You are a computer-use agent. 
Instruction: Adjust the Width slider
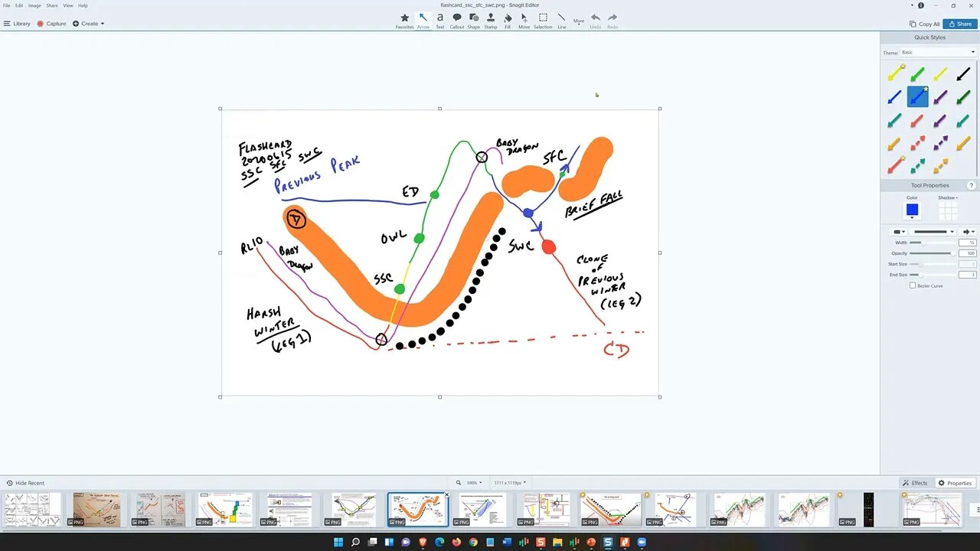pyautogui.click(x=932, y=243)
